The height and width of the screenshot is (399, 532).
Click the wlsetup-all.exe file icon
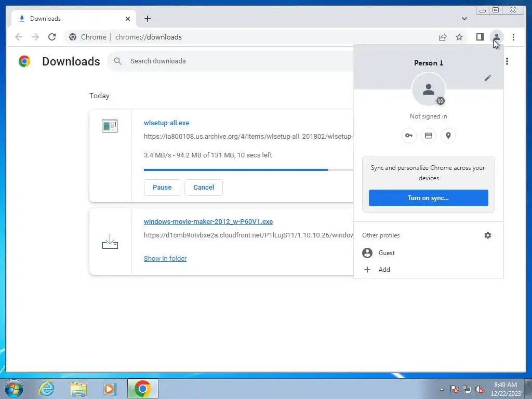110,126
